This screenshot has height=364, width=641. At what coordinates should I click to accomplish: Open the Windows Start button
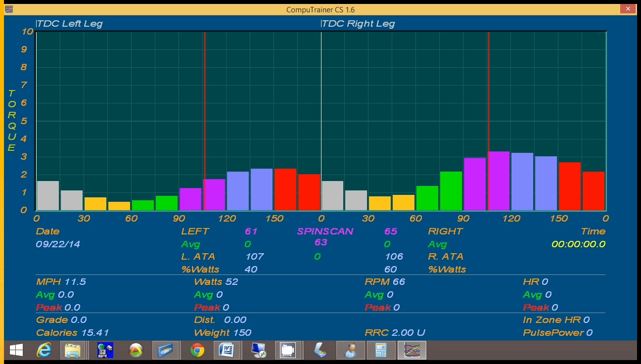16,351
